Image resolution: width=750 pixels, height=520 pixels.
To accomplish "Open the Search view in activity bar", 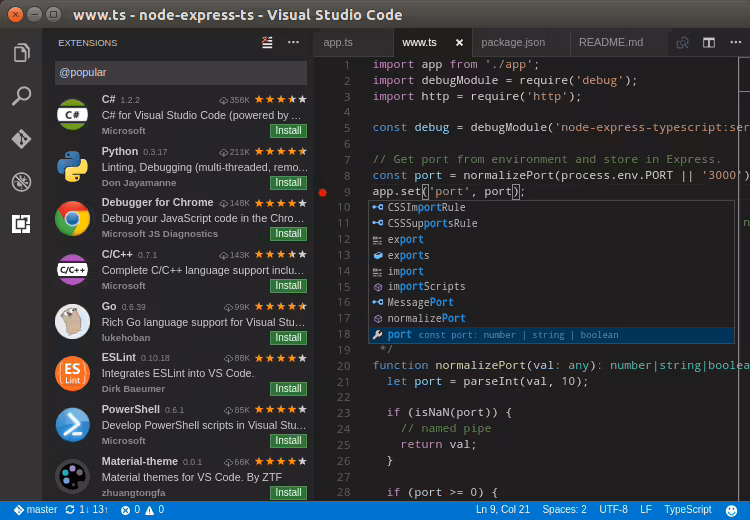I will coord(21,96).
